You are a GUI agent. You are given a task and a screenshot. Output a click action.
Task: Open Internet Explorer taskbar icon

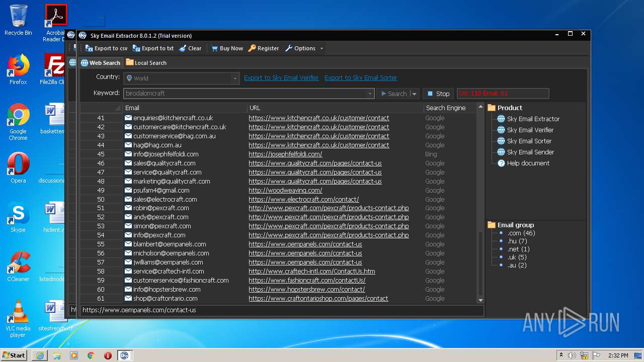click(x=40, y=355)
